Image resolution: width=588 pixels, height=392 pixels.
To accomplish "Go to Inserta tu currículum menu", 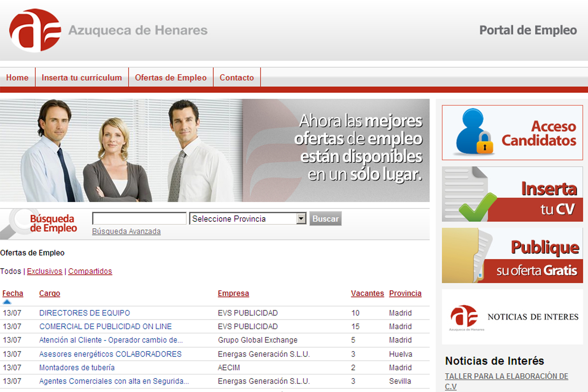I will click(x=82, y=78).
